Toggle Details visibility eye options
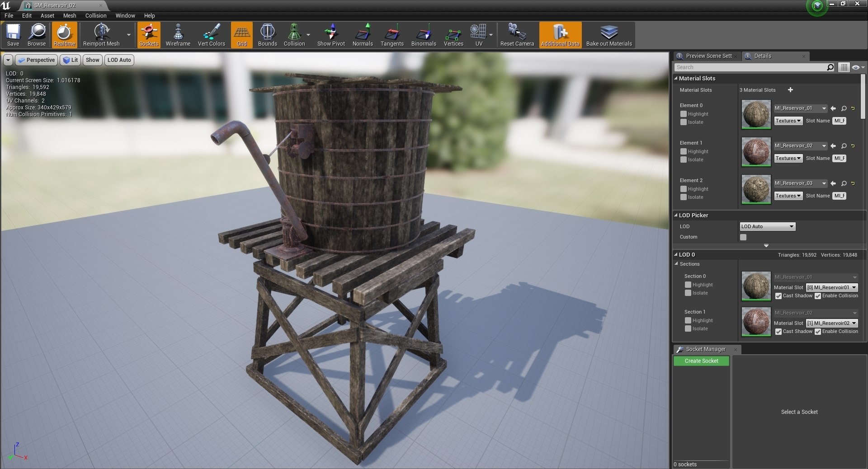The width and height of the screenshot is (868, 469). pyautogui.click(x=858, y=67)
